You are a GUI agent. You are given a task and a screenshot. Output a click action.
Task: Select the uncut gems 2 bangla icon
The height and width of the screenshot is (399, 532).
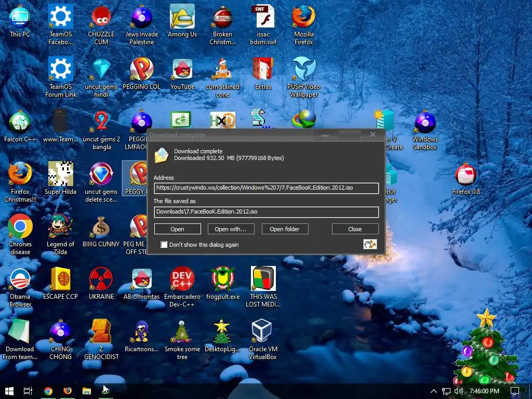point(101,130)
